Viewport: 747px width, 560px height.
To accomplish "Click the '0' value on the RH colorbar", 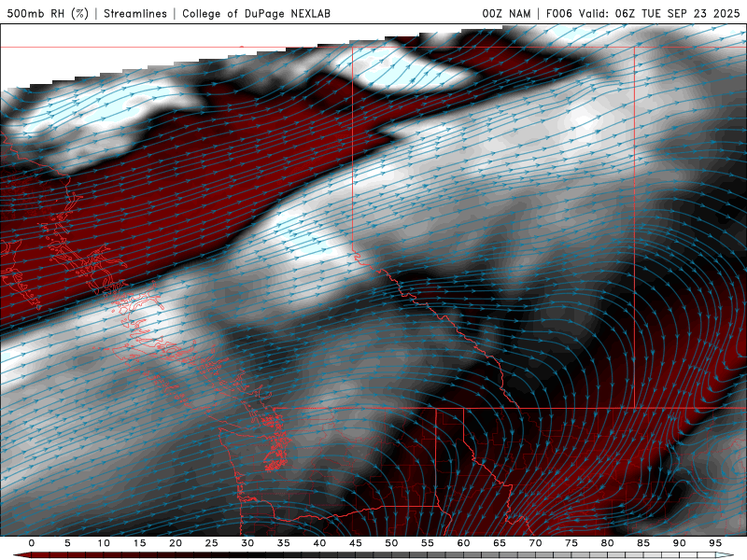I will click(32, 543).
